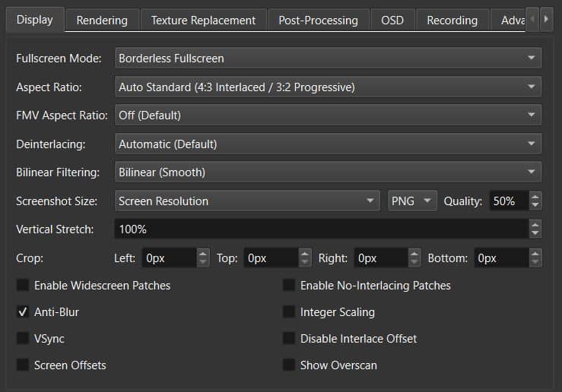
Task: Check Disable Interlace Offset
Action: pyautogui.click(x=289, y=338)
